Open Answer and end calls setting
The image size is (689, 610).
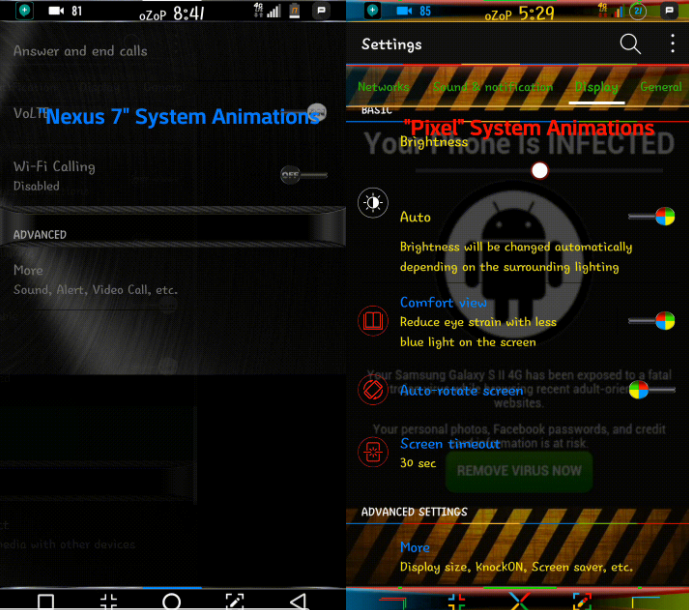point(80,51)
